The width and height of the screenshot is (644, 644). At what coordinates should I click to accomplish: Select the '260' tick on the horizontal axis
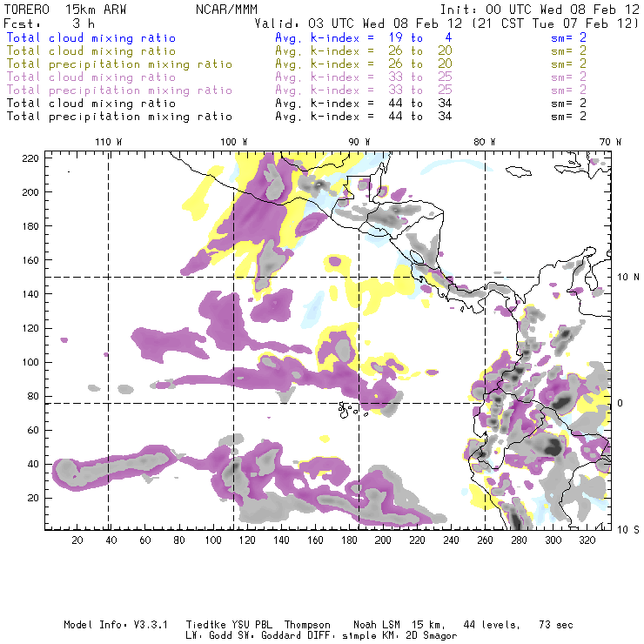(485, 540)
